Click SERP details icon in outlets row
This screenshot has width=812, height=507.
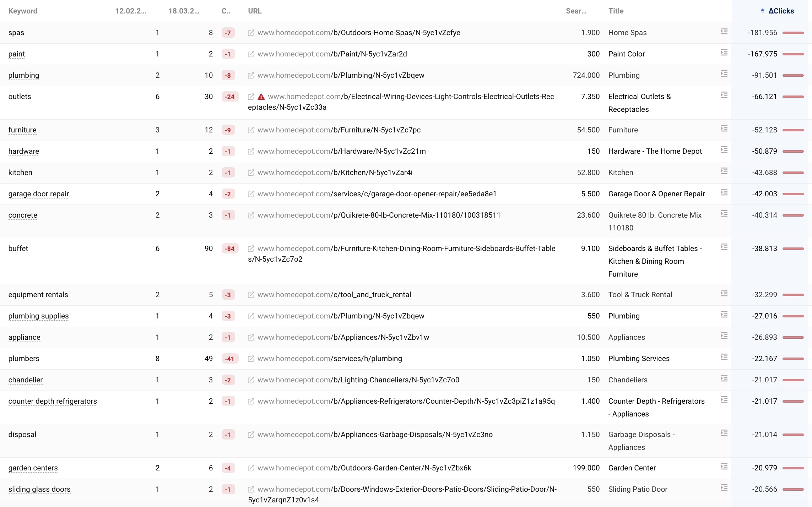(724, 95)
